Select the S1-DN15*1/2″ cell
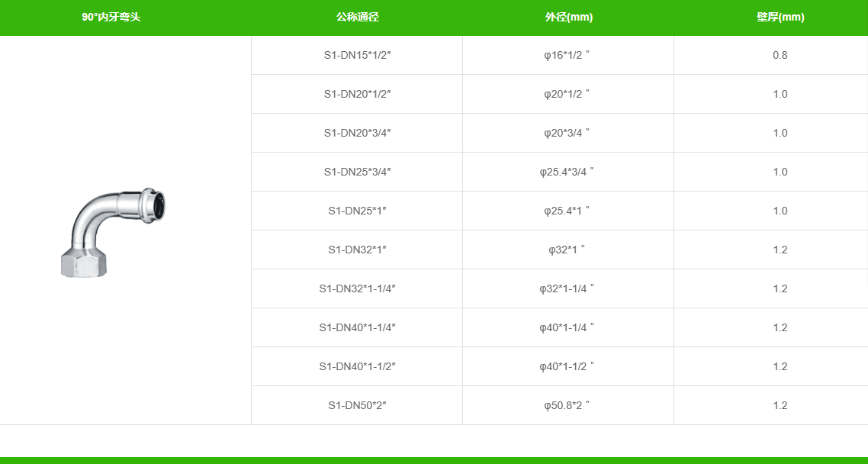 [x=357, y=55]
